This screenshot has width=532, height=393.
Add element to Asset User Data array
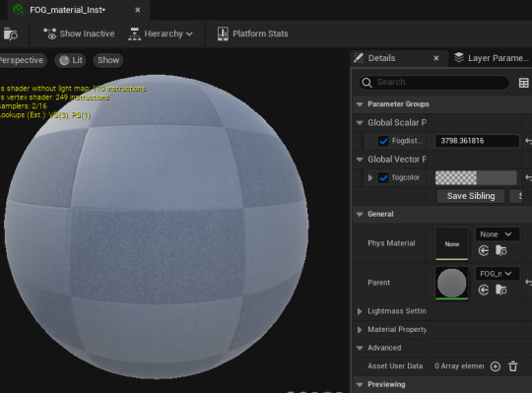tap(496, 366)
